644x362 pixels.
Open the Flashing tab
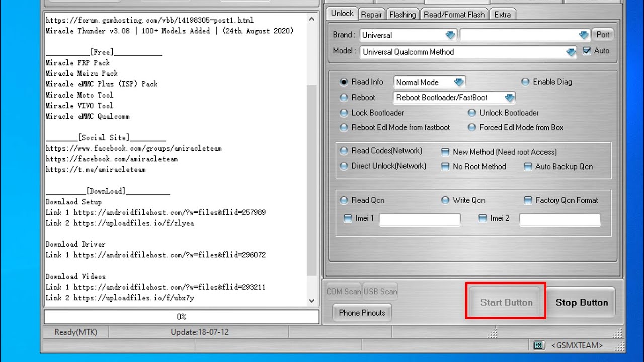pos(403,15)
